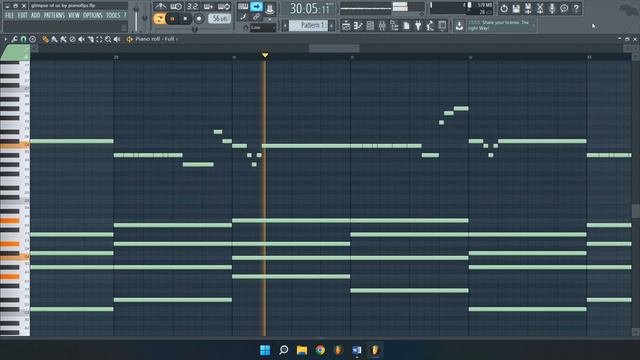Click the 30:05:11 time display
640x360 pixels.
pyautogui.click(x=309, y=9)
